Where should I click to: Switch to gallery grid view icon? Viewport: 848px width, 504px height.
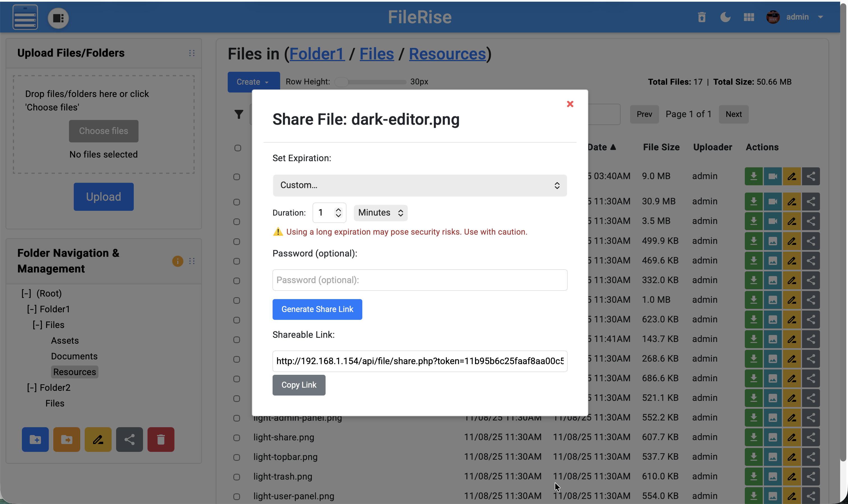click(x=749, y=17)
